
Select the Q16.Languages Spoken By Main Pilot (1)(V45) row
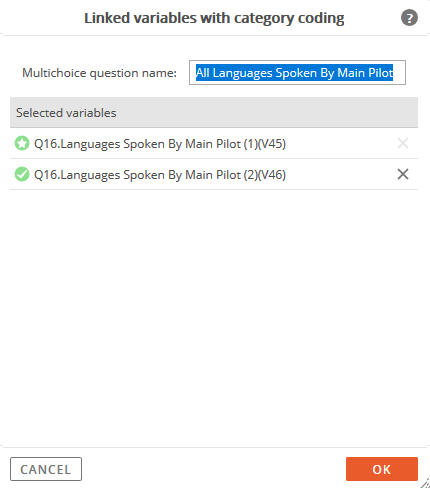tap(214, 143)
